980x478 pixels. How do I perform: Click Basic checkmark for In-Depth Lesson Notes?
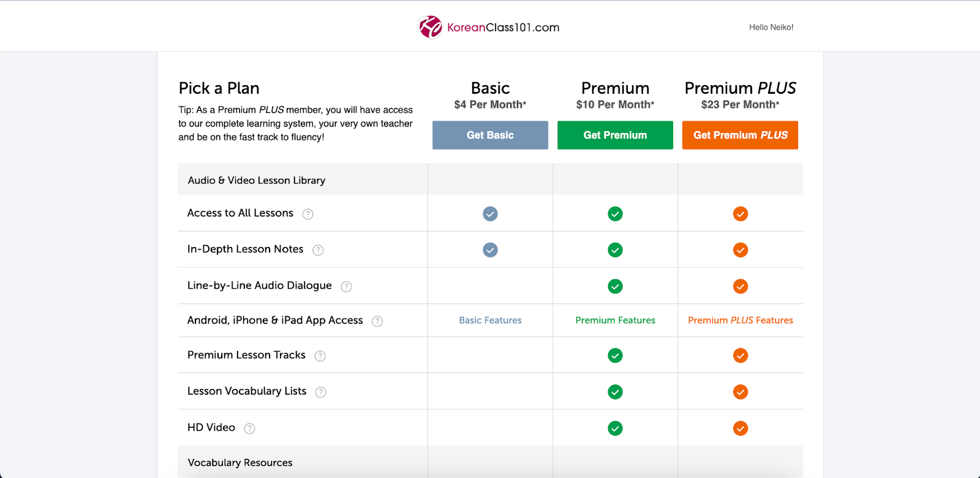[490, 250]
